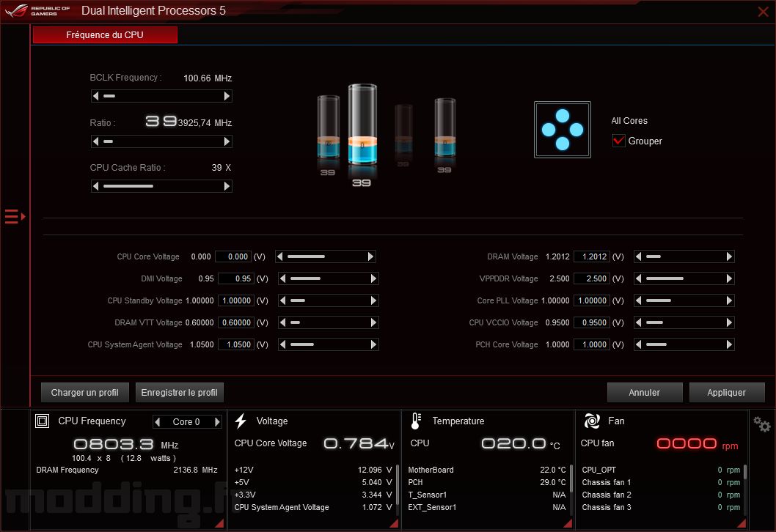Open the Fréquence du CPU tab
Image resolution: width=776 pixels, height=532 pixels.
[105, 34]
